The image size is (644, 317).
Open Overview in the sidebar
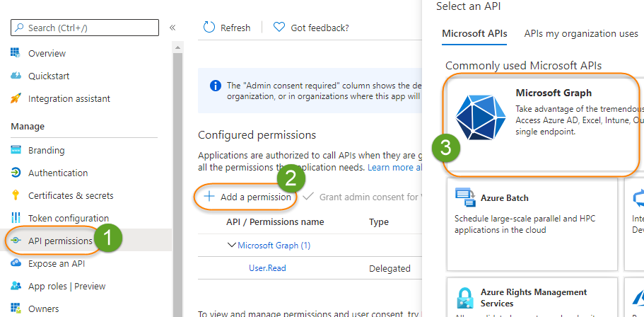[47, 54]
